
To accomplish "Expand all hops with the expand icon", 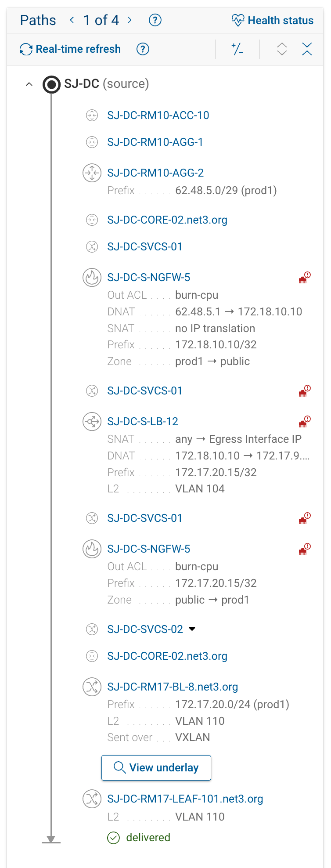I will point(282,49).
